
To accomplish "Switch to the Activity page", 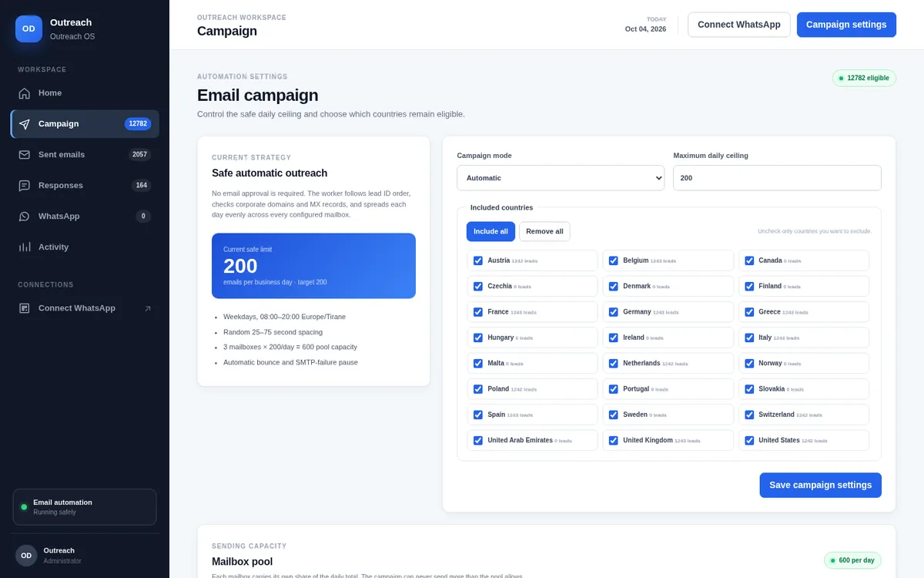I will pyautogui.click(x=85, y=247).
